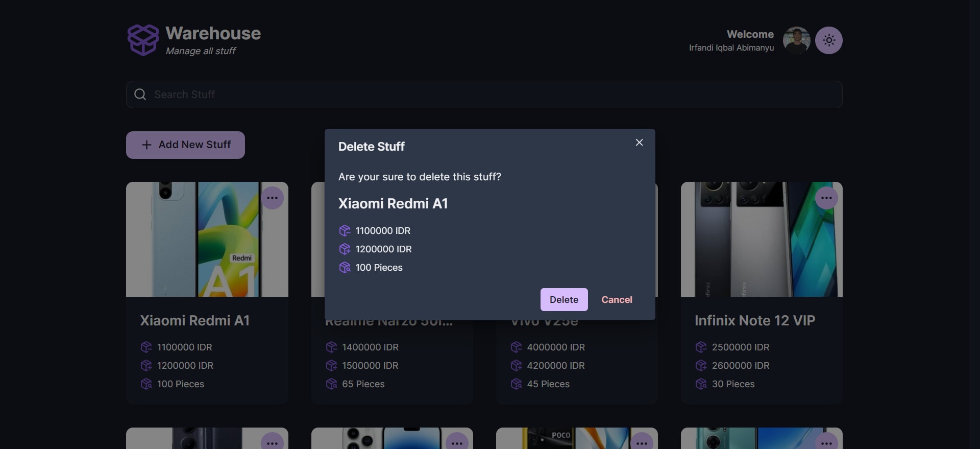The height and width of the screenshot is (449, 980).
Task: Click the Irfandi Iqbal Abimanyu username
Action: pyautogui.click(x=731, y=48)
